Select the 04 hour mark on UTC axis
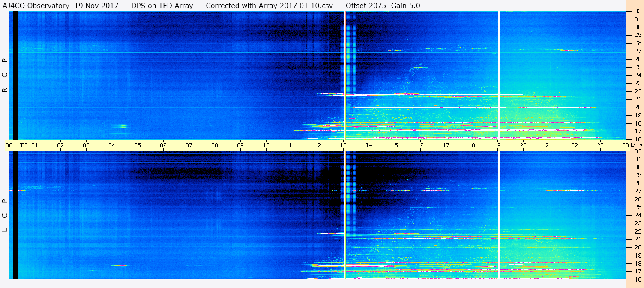 (112, 145)
